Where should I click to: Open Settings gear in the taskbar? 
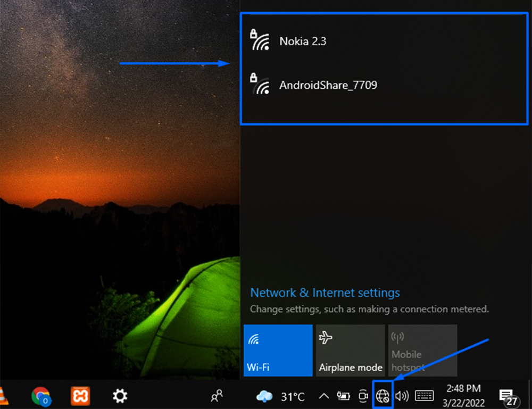120,396
